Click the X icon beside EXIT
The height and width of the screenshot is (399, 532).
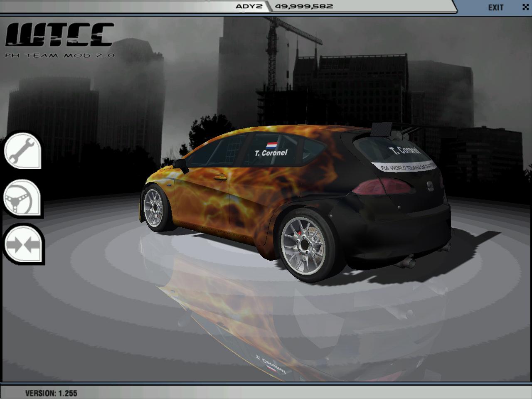pyautogui.click(x=525, y=7)
